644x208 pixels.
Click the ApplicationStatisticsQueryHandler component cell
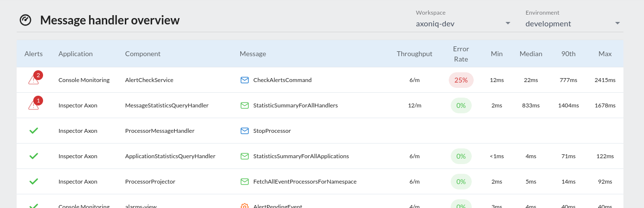[x=170, y=156]
